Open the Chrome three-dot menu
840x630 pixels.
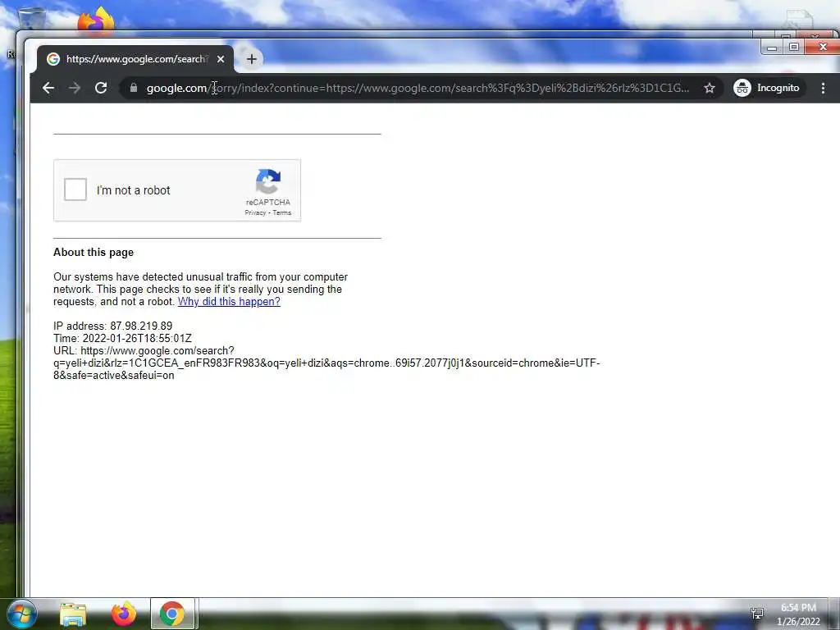click(x=823, y=88)
